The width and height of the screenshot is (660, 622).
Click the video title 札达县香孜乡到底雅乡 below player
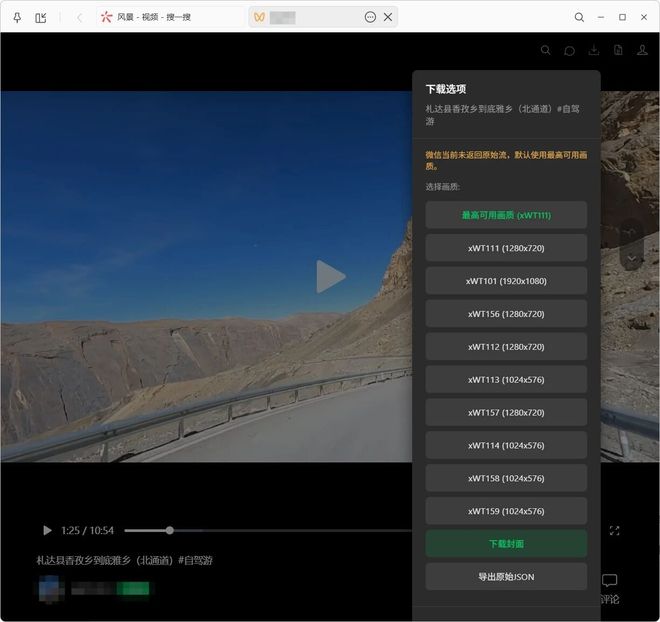point(125,560)
